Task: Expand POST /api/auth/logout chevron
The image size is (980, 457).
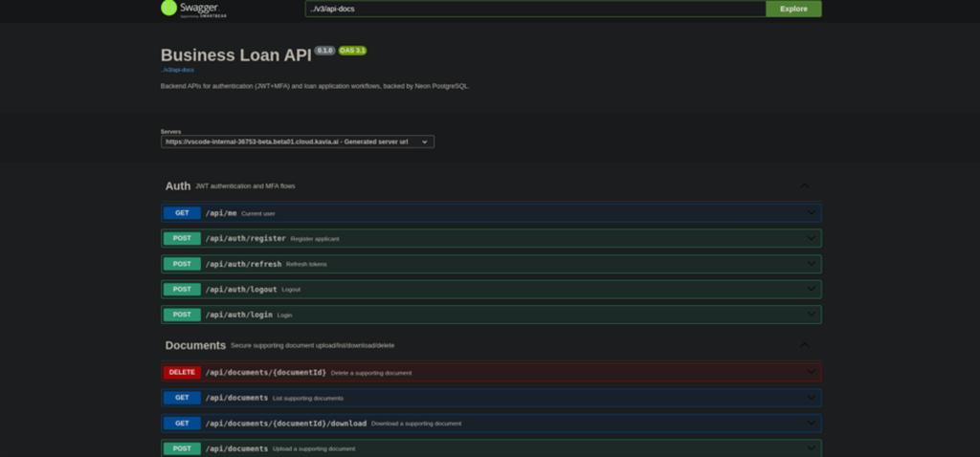Action: pos(812,289)
